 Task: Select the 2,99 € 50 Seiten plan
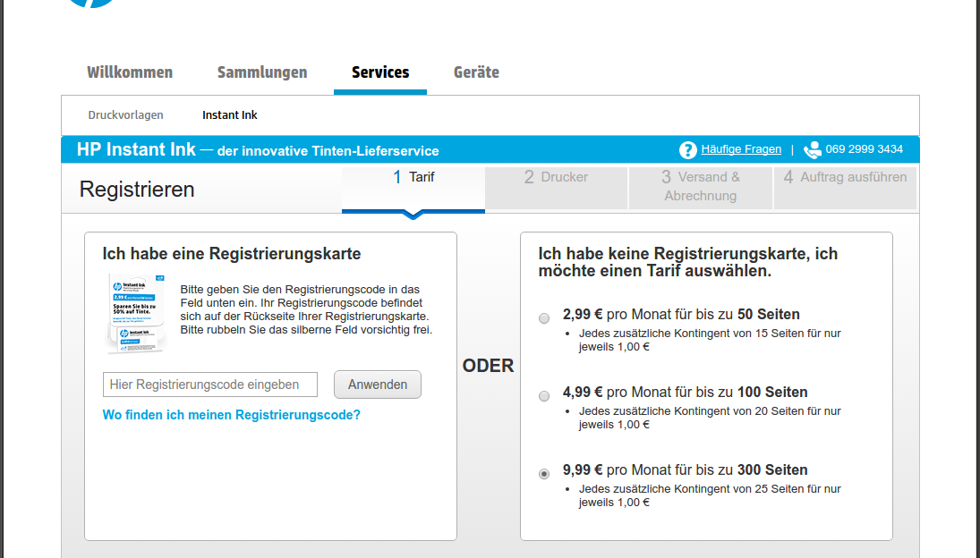click(544, 318)
